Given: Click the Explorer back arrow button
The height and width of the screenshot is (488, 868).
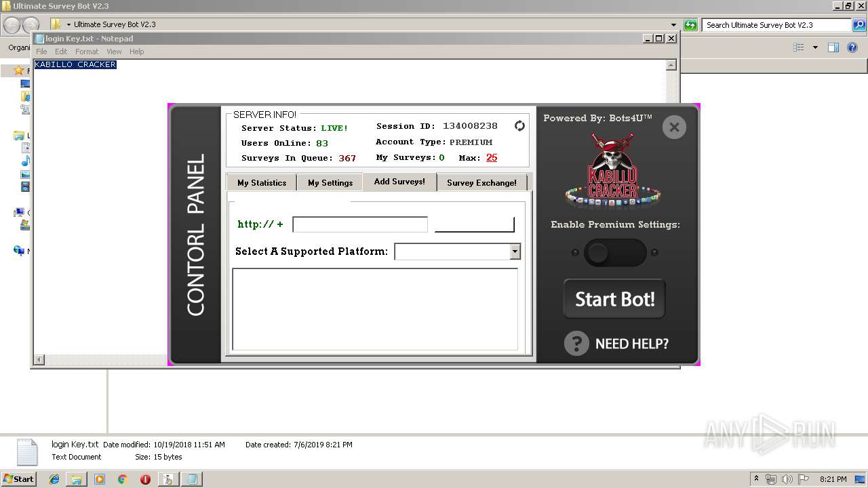Looking at the screenshot, I should 12,26.
